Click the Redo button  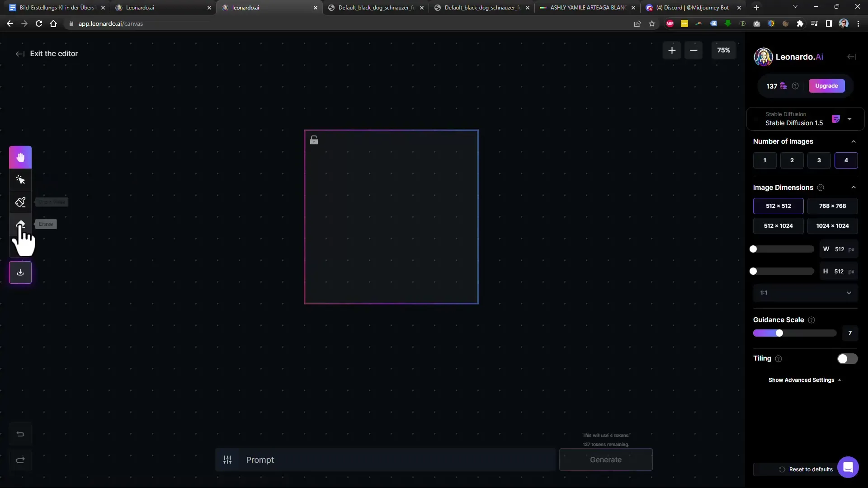click(20, 460)
